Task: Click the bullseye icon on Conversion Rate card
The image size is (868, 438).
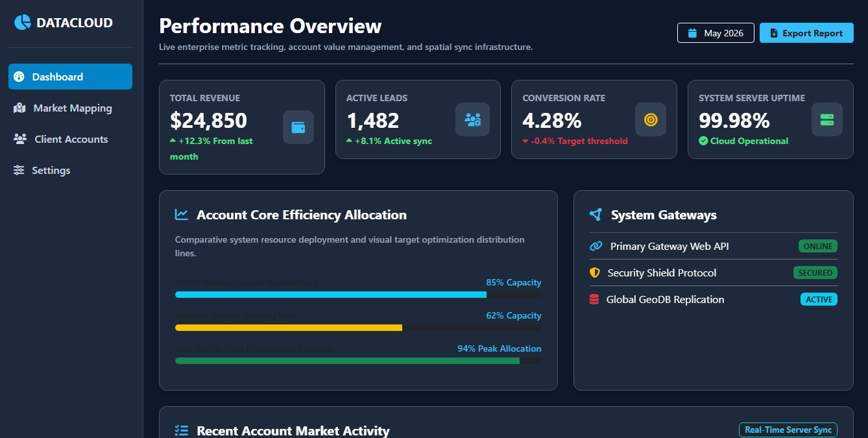Action: click(651, 119)
